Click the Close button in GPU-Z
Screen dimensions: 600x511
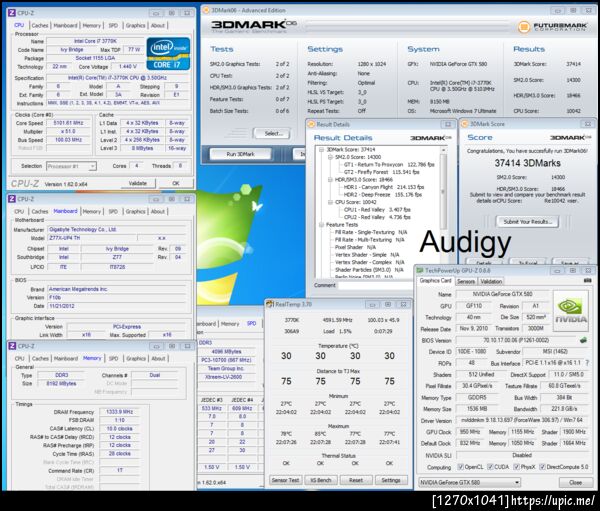pyautogui.click(x=576, y=483)
